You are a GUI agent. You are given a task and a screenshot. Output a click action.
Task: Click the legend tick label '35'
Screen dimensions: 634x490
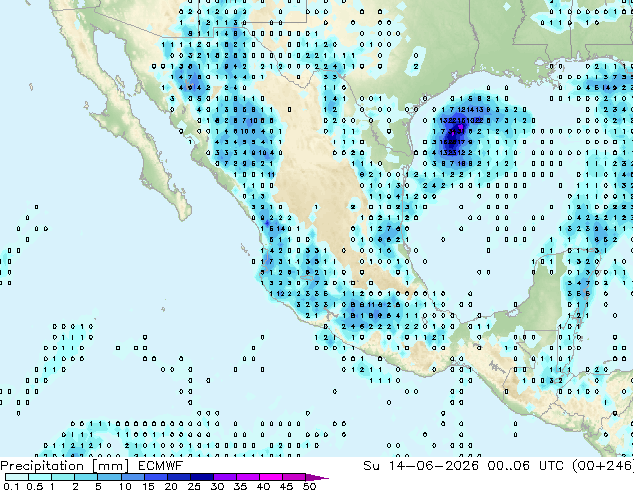tap(240, 486)
